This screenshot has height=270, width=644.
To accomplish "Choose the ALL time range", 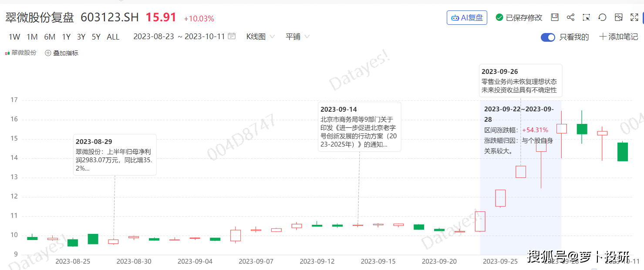I will point(113,37).
